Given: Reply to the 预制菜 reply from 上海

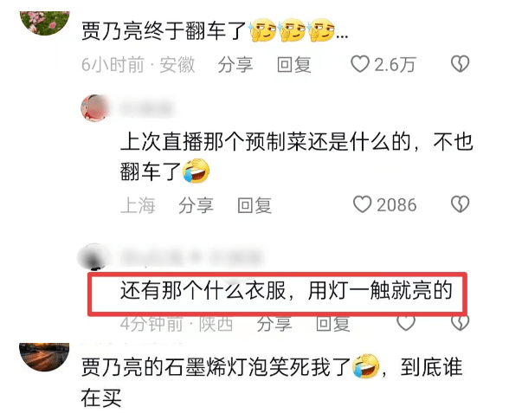Looking at the screenshot, I should point(254,205).
